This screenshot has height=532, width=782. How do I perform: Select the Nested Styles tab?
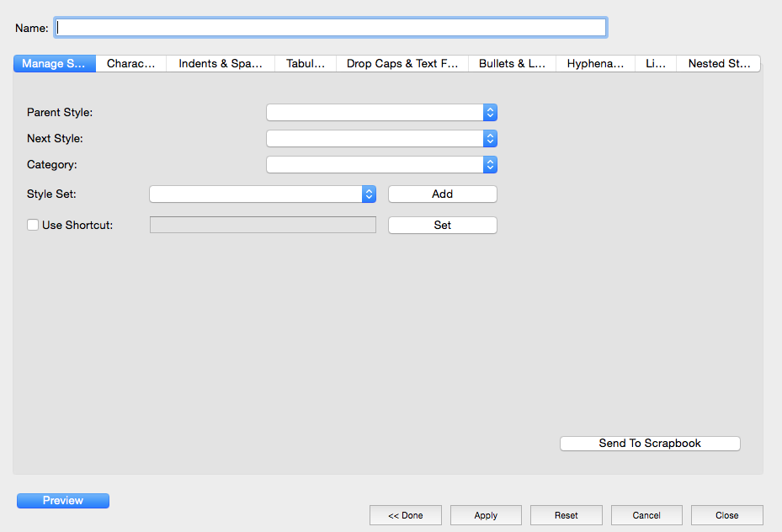(x=718, y=63)
